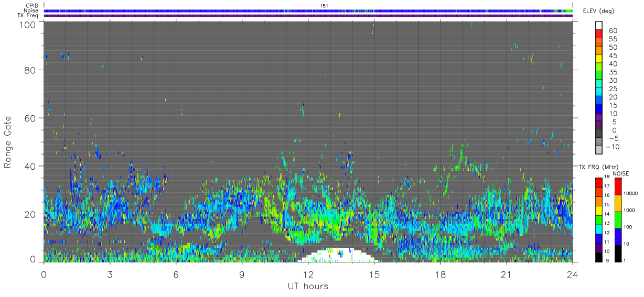The width and height of the screenshot is (644, 297).
Task: Click the cyan swatch in TX FRQ bar
Action: [x=599, y=229]
